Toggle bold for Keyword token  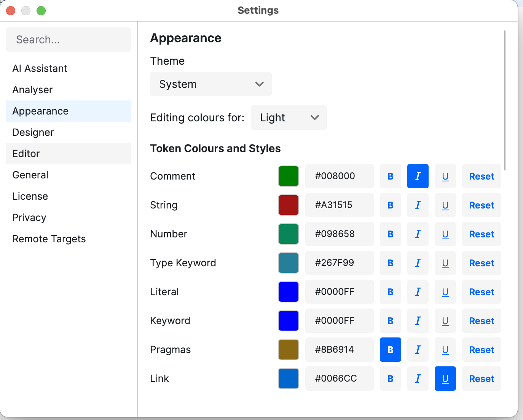point(390,321)
